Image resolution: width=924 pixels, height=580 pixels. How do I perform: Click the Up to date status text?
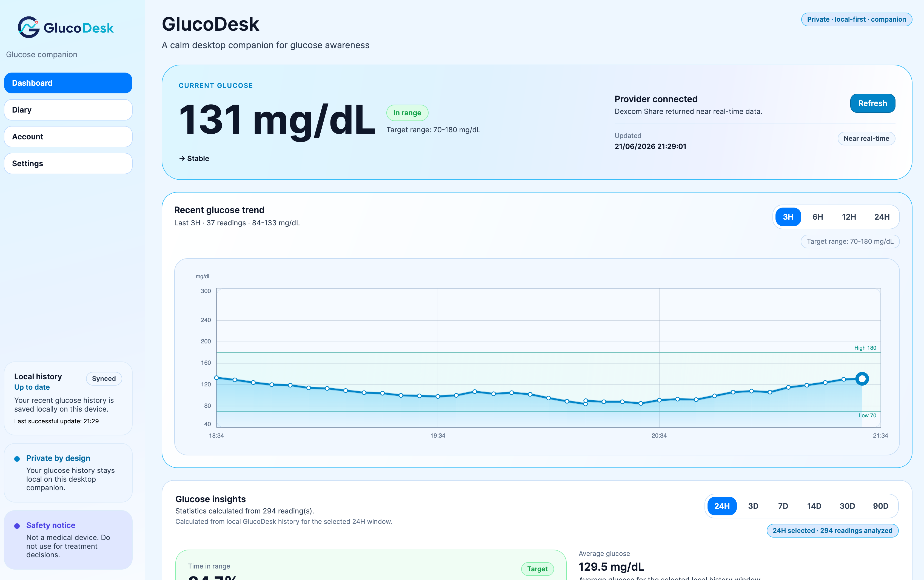32,387
